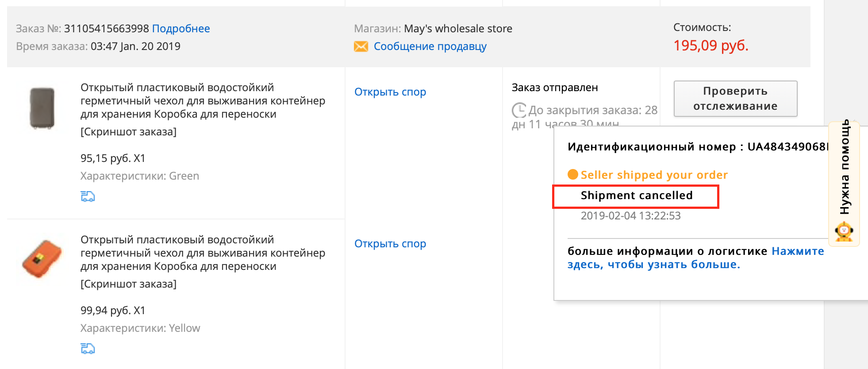This screenshot has height=369, width=868.
Task: Open second product title link (Yellow item)
Action: [203, 253]
